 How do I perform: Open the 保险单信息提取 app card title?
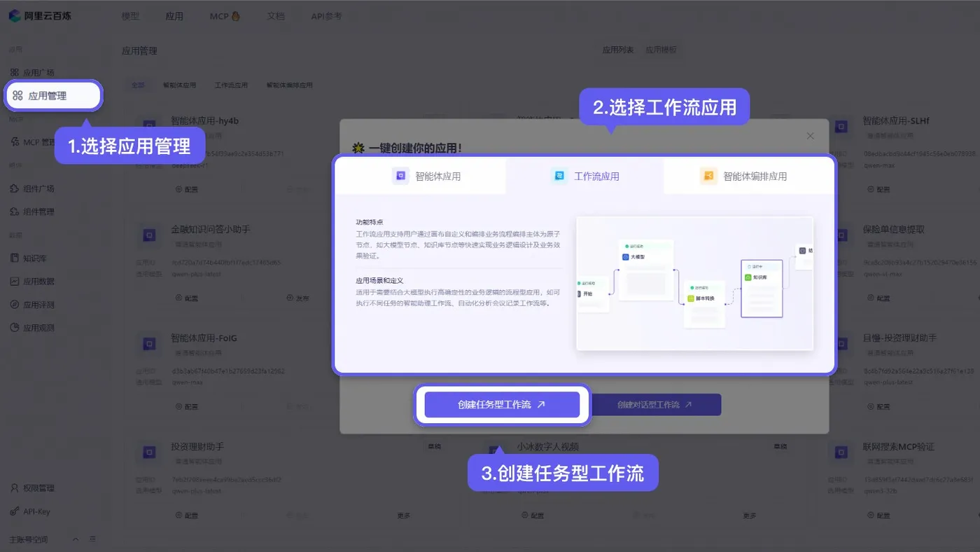click(x=894, y=229)
